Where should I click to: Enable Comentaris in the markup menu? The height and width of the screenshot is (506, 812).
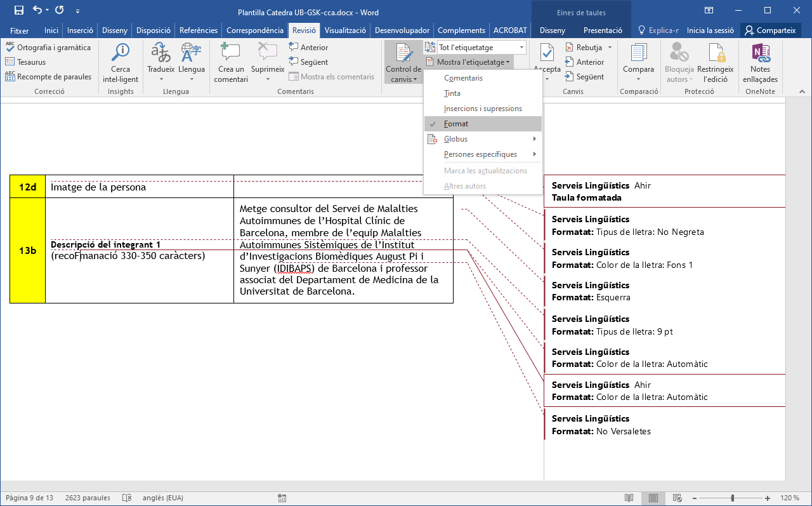pos(463,78)
